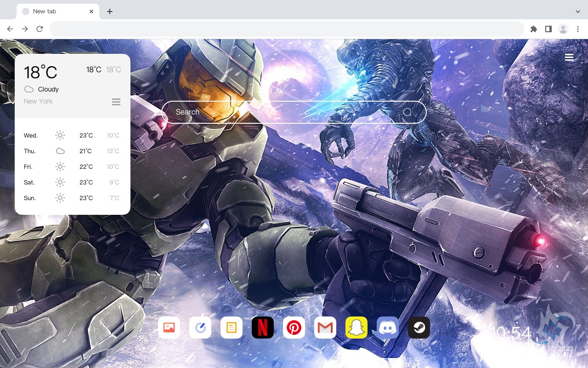Image resolution: width=588 pixels, height=368 pixels.
Task: Open the Chrome three-dot menu
Action: click(578, 29)
